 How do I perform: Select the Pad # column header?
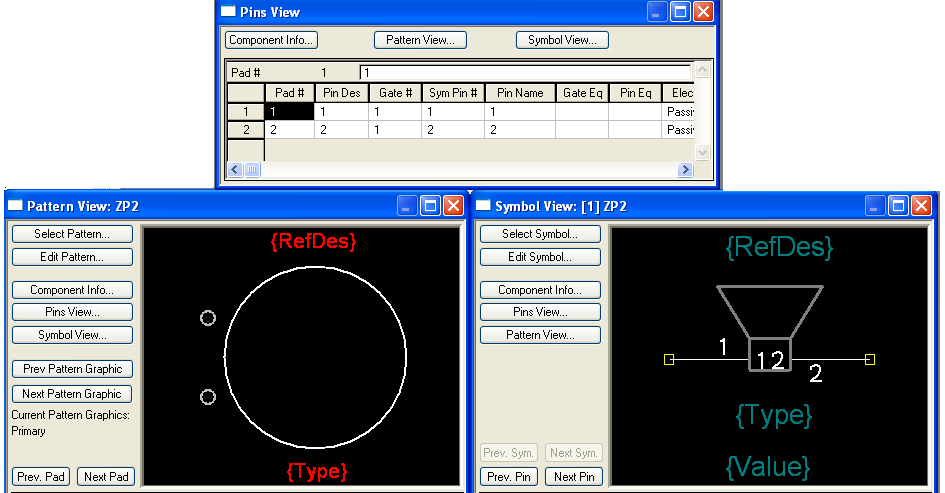(289, 93)
